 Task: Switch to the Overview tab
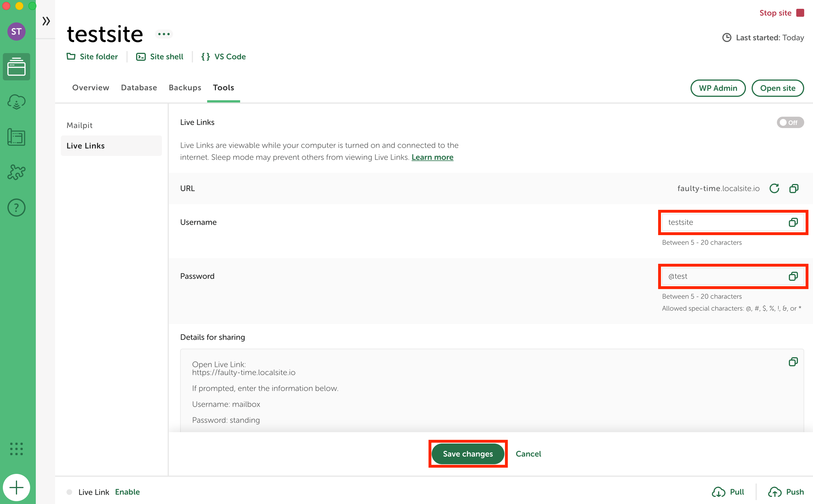click(91, 88)
